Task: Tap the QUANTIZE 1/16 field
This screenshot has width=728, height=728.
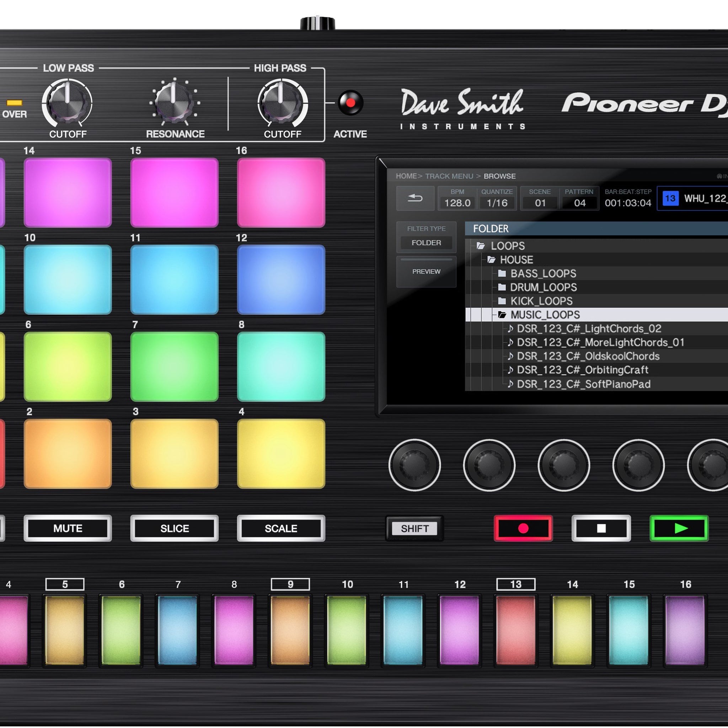Action: 497,198
